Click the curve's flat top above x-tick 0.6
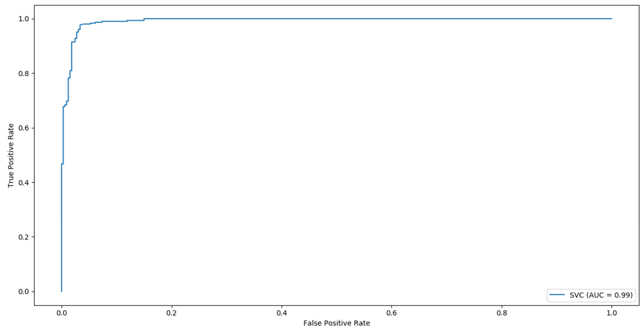This screenshot has width=644, height=331. [x=391, y=19]
